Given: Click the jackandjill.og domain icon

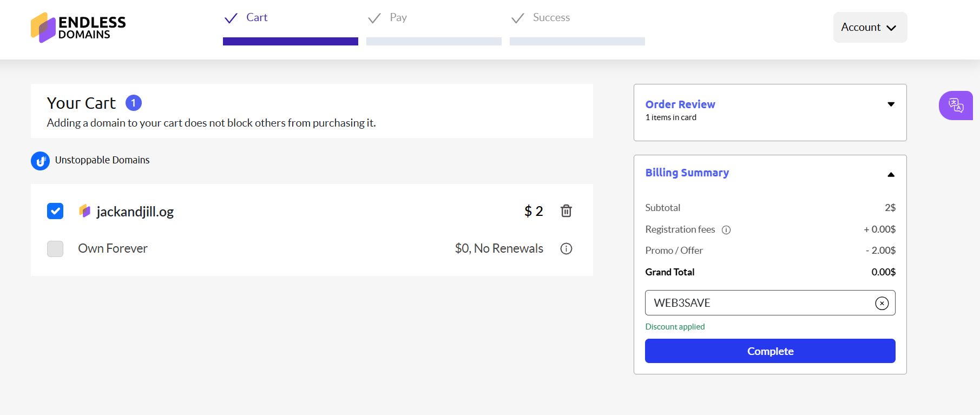Looking at the screenshot, I should [x=84, y=211].
